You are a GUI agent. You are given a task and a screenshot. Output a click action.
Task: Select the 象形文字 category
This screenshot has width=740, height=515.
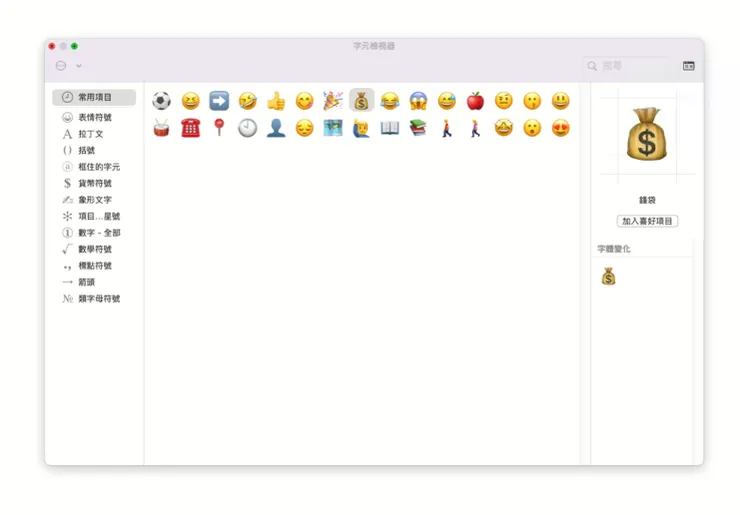[x=94, y=200]
